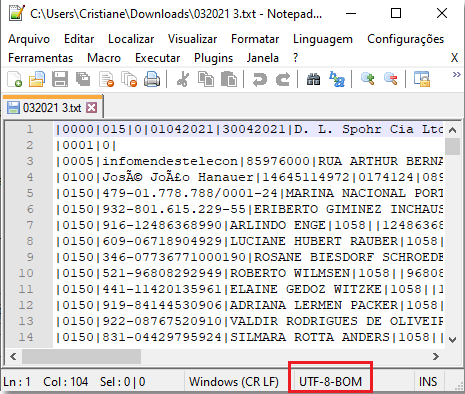Save the current file icon
This screenshot has height=394, width=465.
pos(60,79)
